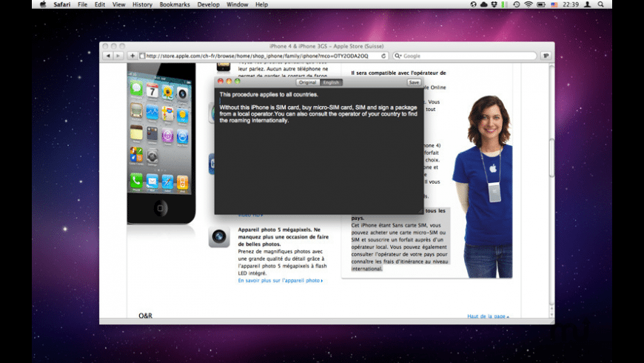Go back with Safari's back arrow
Viewport: 644px width, 363px height.
tap(108, 56)
